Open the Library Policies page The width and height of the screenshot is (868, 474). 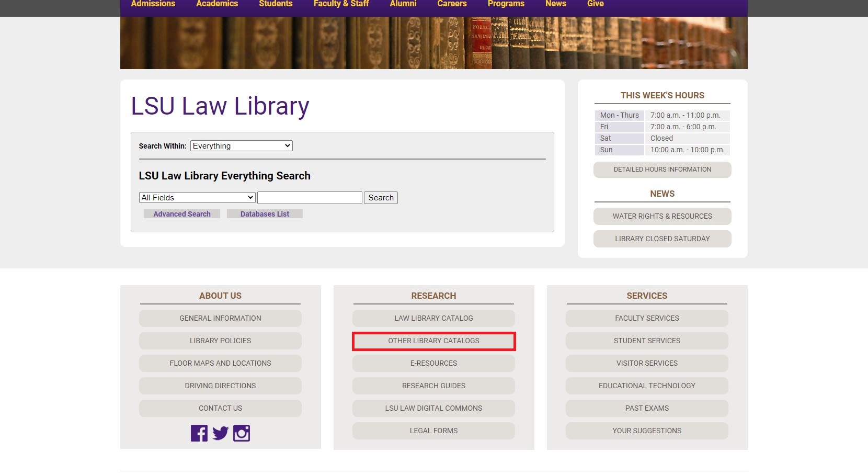click(220, 341)
